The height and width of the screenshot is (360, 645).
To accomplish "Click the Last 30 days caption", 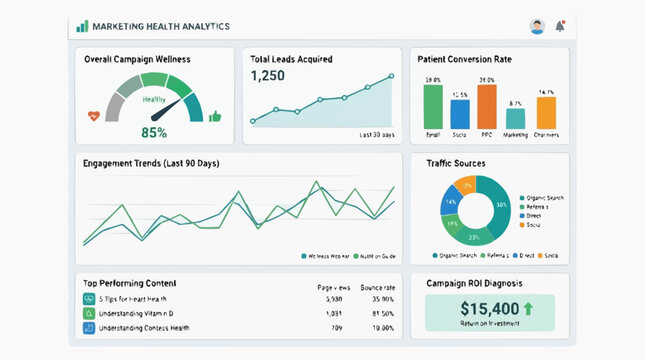I will click(377, 135).
